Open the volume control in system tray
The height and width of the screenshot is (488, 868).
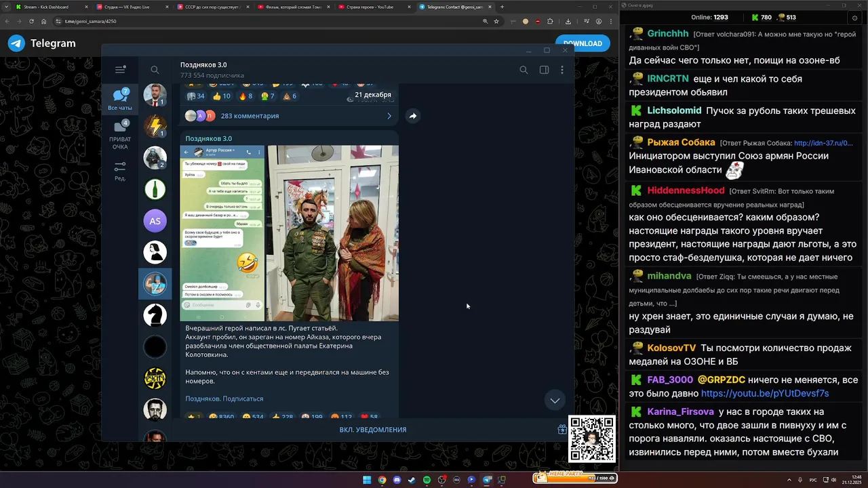tap(833, 480)
